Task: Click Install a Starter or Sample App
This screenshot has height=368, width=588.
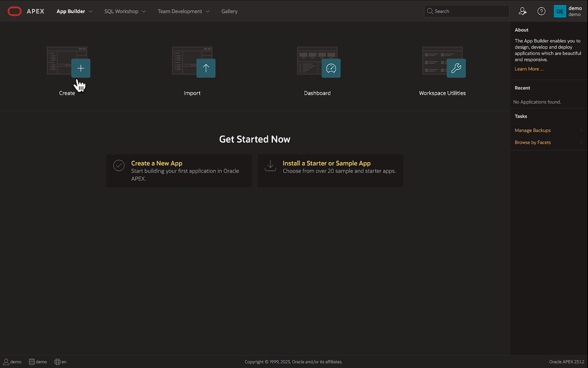Action: tap(327, 163)
